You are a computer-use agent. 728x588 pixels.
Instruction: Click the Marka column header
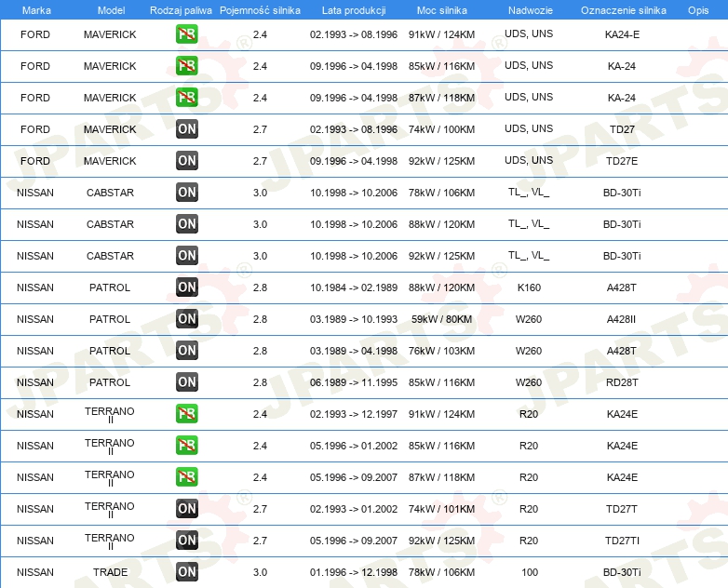(x=36, y=10)
